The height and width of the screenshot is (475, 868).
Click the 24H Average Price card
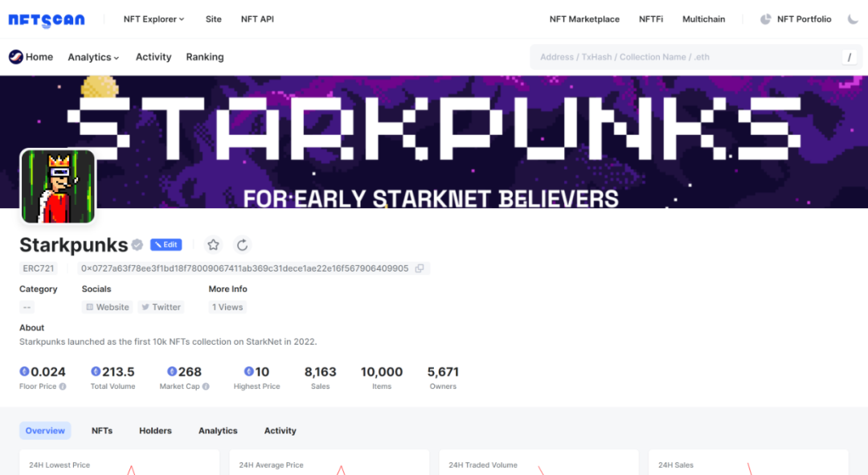point(330,462)
